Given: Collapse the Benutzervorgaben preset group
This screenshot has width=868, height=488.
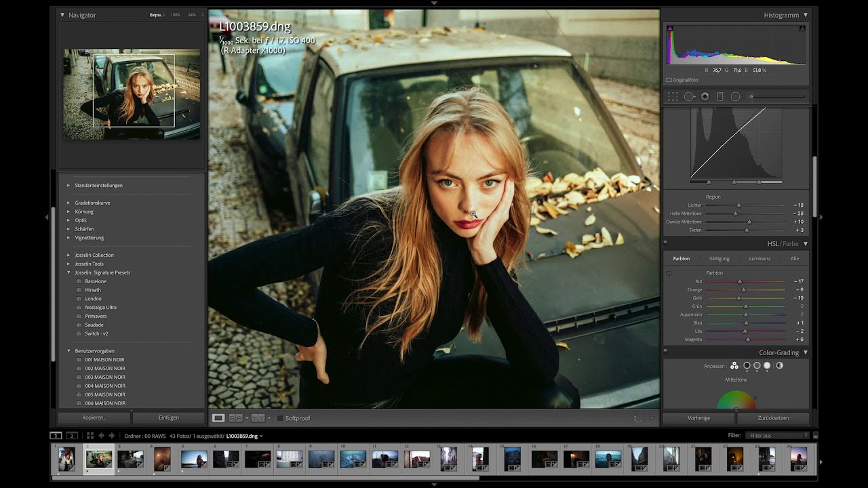Looking at the screenshot, I should [68, 351].
